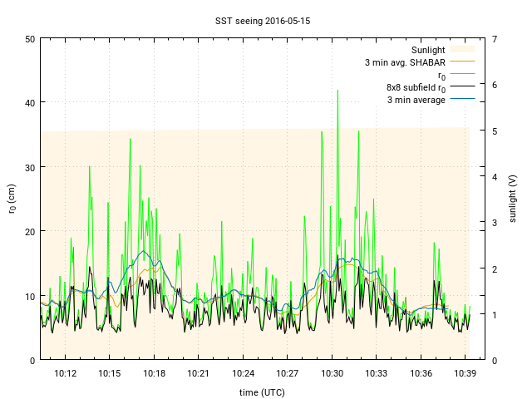
Task: Click the blue 3 min average legend line
Action: pyautogui.click(x=461, y=100)
